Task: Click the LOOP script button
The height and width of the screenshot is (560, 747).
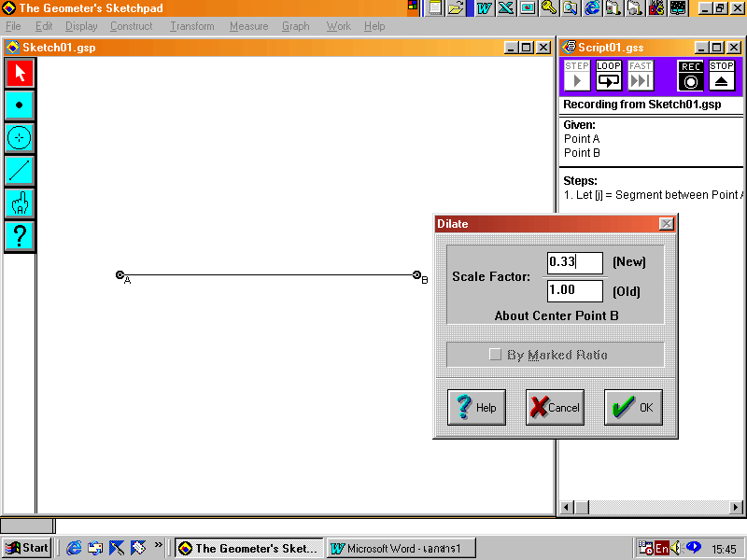Action: 609,76
